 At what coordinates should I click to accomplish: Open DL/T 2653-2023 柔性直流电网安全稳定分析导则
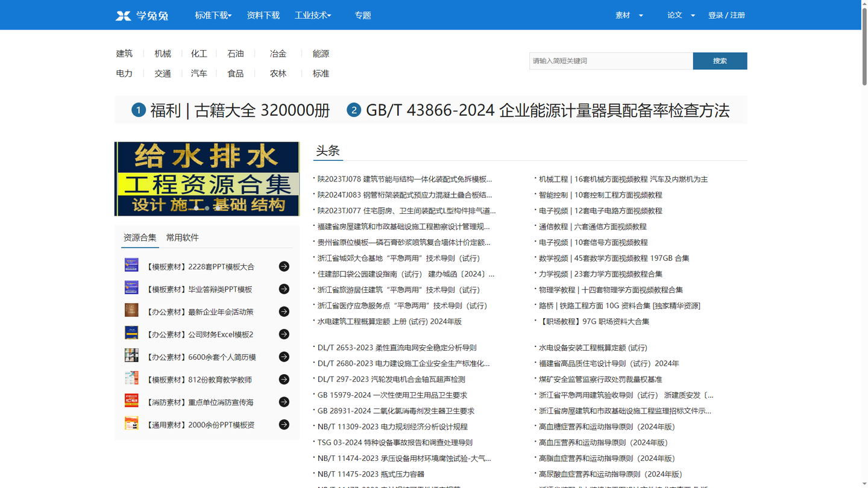(397, 348)
